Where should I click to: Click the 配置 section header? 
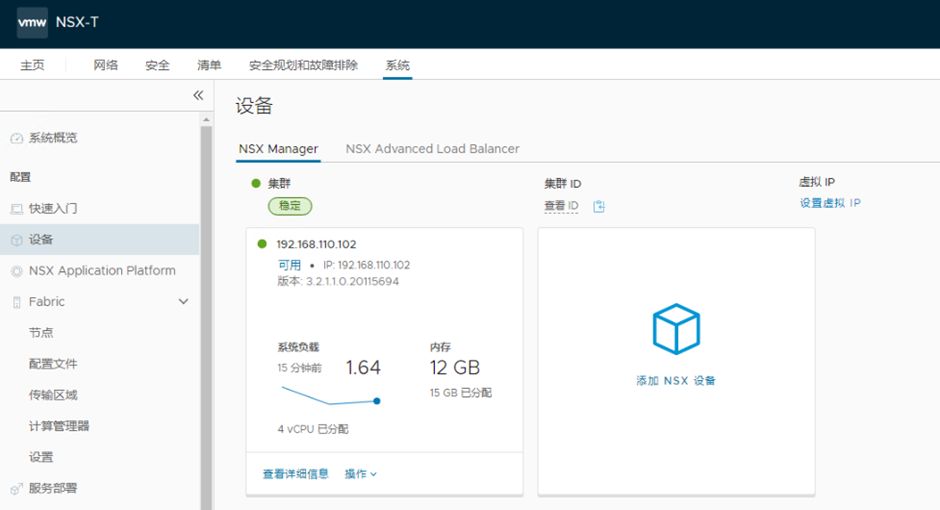(20, 177)
